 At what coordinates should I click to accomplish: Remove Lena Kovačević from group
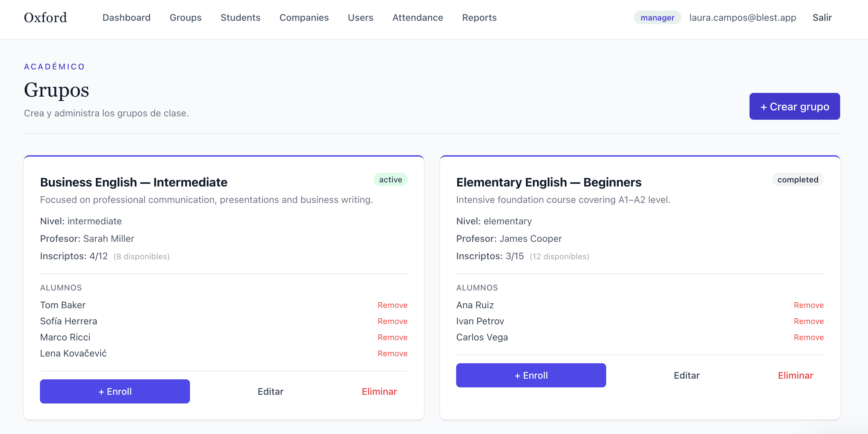coord(392,354)
